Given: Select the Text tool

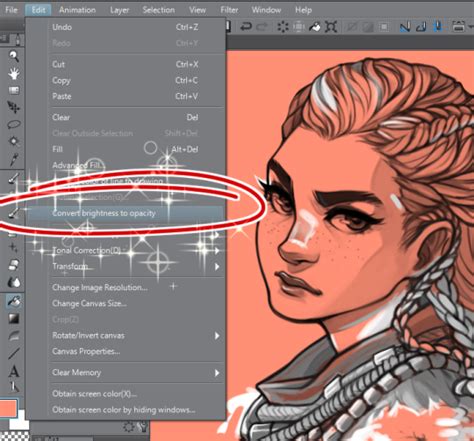Looking at the screenshot, I should pos(14,371).
